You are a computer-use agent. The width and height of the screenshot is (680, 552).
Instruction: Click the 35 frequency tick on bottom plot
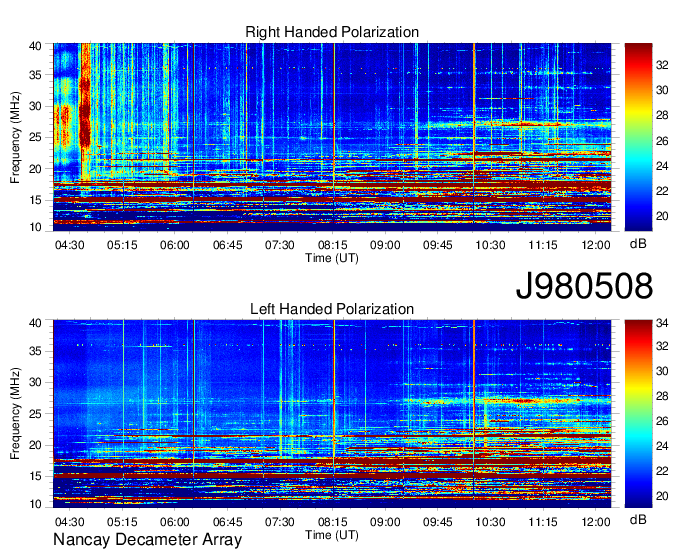[x=35, y=351]
